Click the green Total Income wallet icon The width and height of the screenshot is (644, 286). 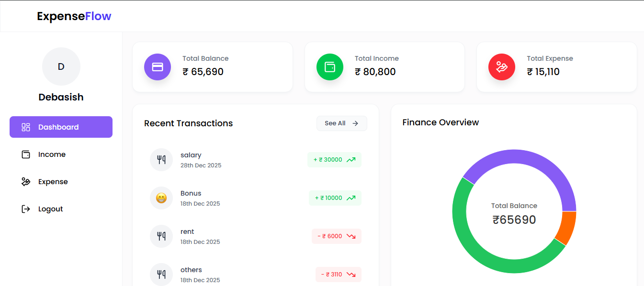pyautogui.click(x=330, y=67)
